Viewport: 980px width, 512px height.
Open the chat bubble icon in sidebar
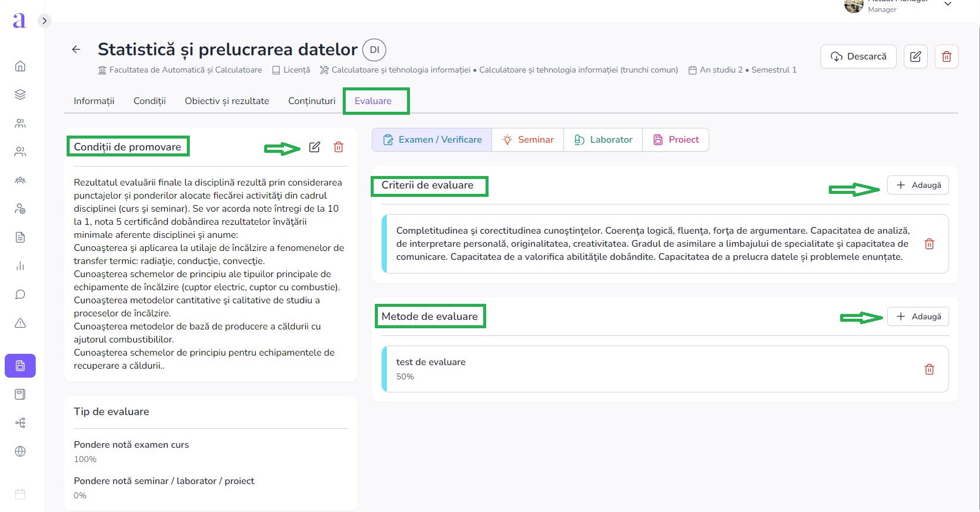20,294
